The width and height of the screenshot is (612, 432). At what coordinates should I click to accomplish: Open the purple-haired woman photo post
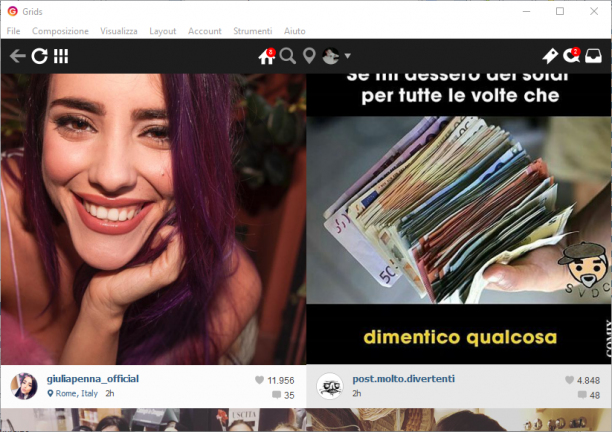click(x=153, y=219)
